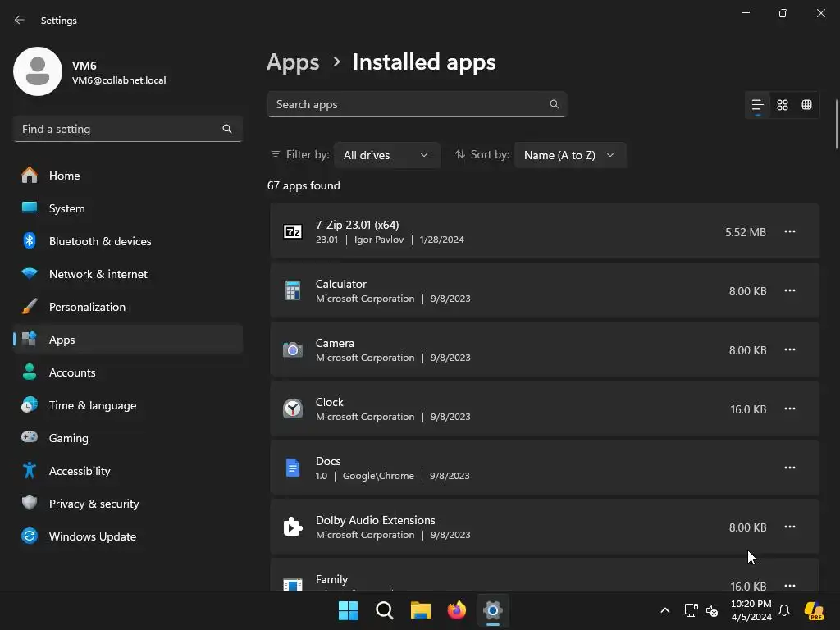Image resolution: width=840 pixels, height=630 pixels.
Task: Click the back arrow in Settings
Action: point(20,20)
